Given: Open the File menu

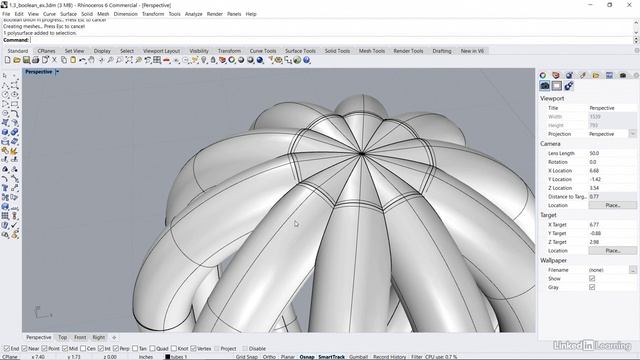Looking at the screenshot, I should click(6, 14).
